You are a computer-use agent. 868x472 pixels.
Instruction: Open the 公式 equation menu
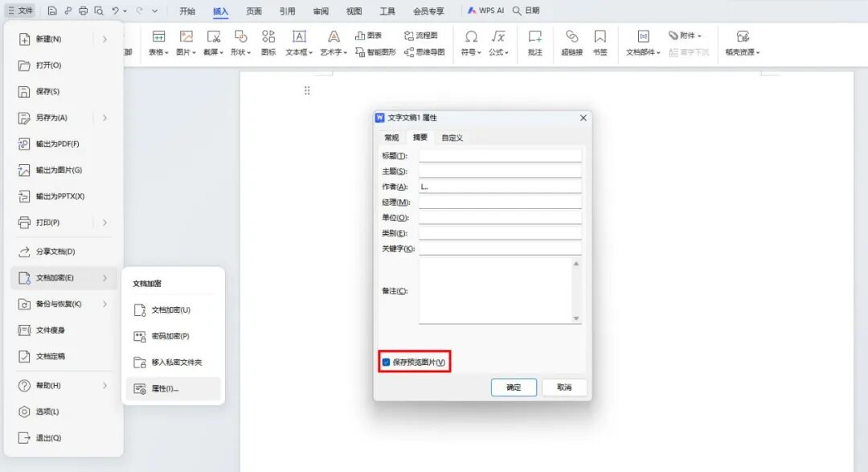(498, 43)
